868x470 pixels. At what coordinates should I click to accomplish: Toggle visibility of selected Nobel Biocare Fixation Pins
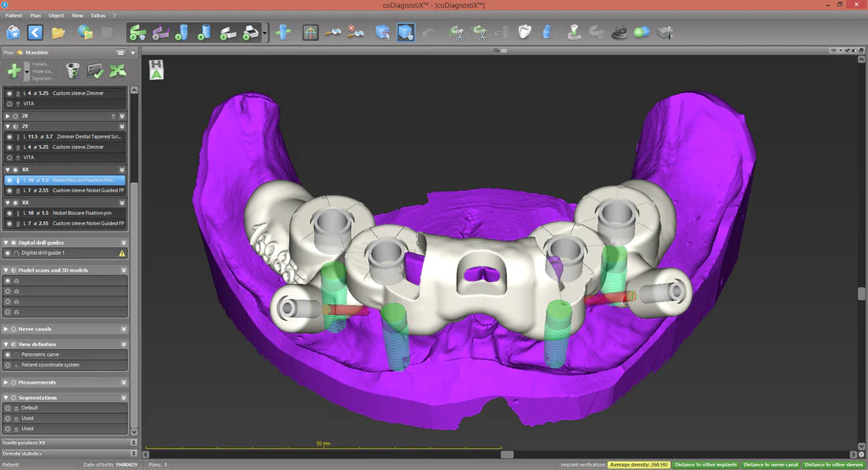point(9,180)
